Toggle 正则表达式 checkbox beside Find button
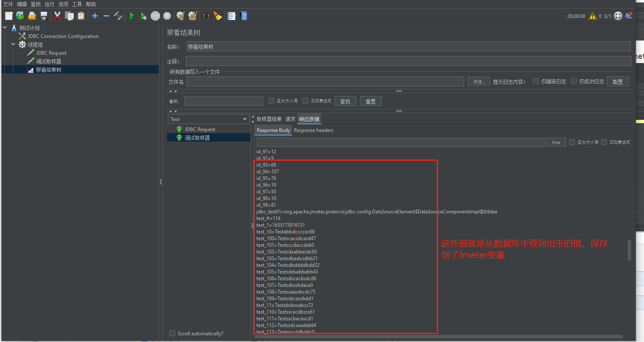Screen dimensions: 644x342 tap(604, 142)
